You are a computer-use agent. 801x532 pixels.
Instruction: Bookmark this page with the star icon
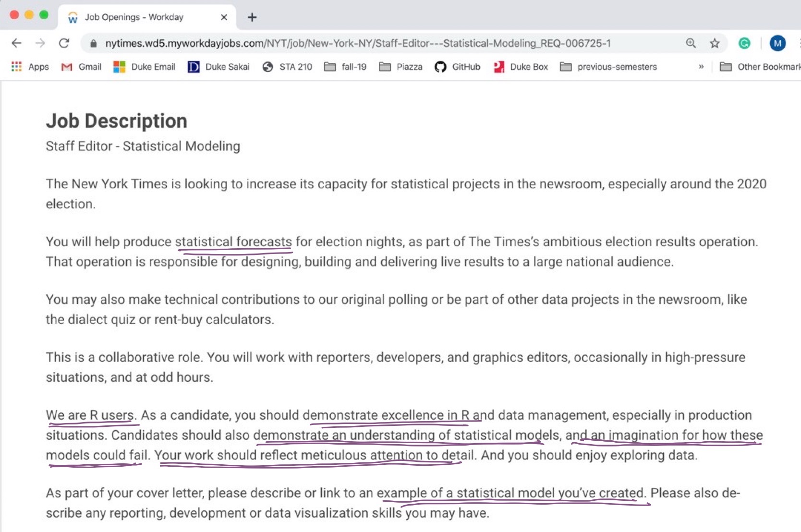[715, 43]
